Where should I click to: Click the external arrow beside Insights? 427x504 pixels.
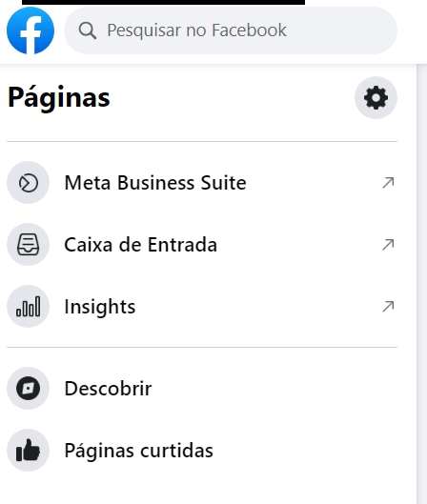[x=388, y=307]
